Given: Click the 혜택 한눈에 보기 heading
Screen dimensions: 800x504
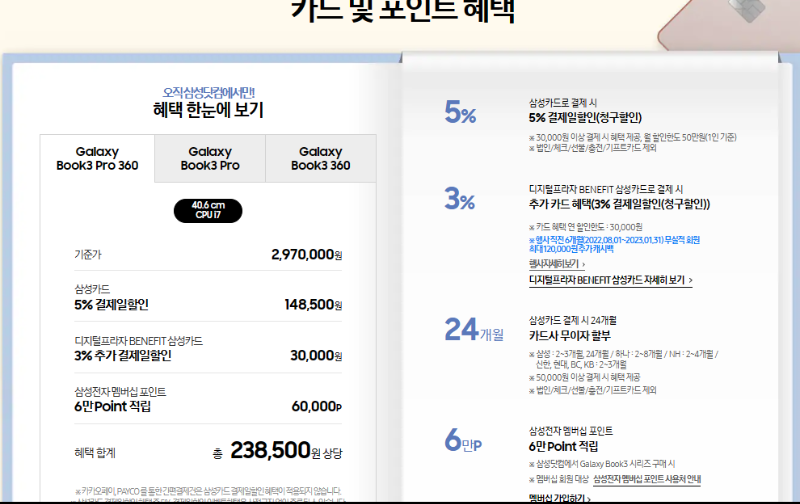Looking at the screenshot, I should tap(208, 110).
